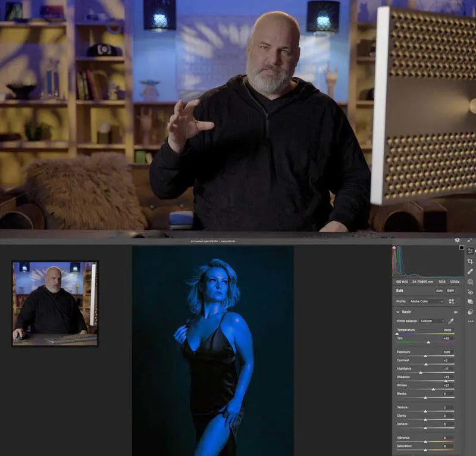
Task: Open the Masking tool
Action: [x=470, y=282]
